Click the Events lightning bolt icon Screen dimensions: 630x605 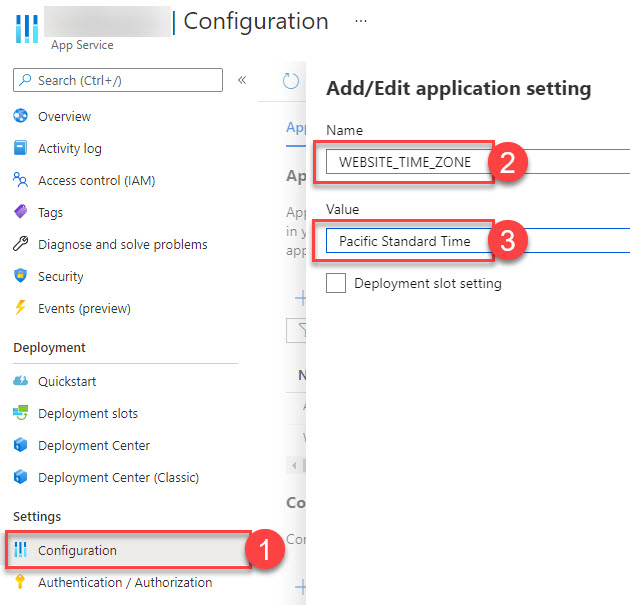[20, 309]
